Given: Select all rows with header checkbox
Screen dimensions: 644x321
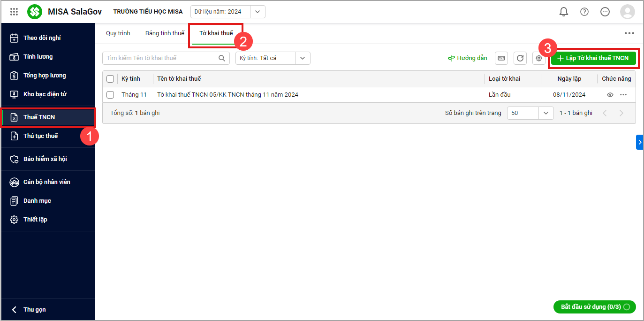Looking at the screenshot, I should [111, 79].
